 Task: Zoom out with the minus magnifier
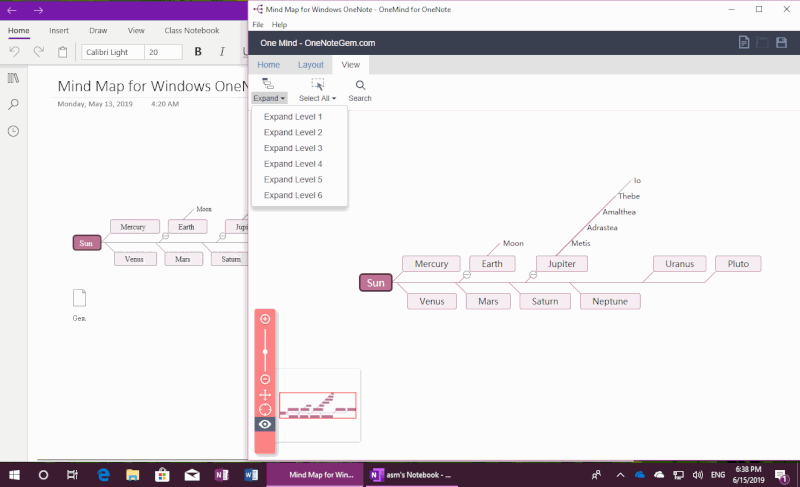coord(265,379)
